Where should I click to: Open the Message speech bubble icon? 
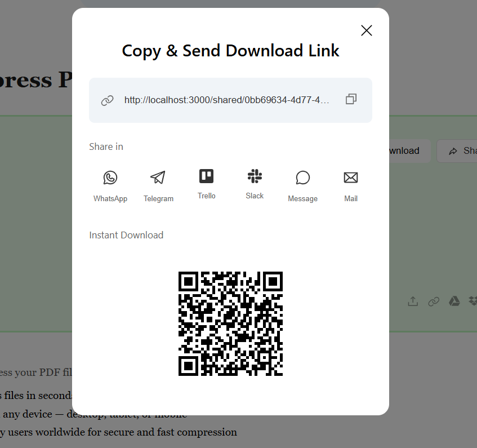303,178
